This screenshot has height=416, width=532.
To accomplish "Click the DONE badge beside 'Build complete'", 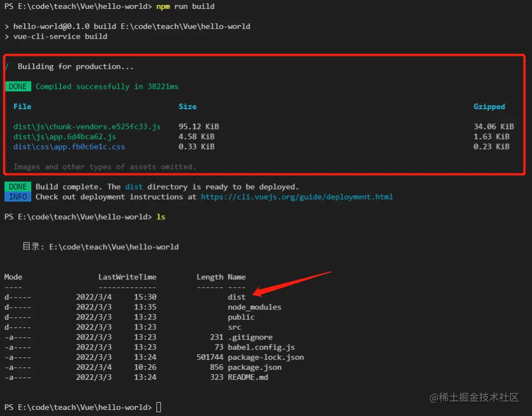I will 18,187.
